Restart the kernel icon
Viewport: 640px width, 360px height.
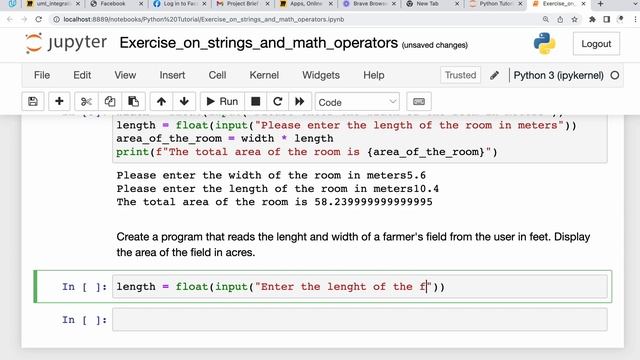[278, 102]
